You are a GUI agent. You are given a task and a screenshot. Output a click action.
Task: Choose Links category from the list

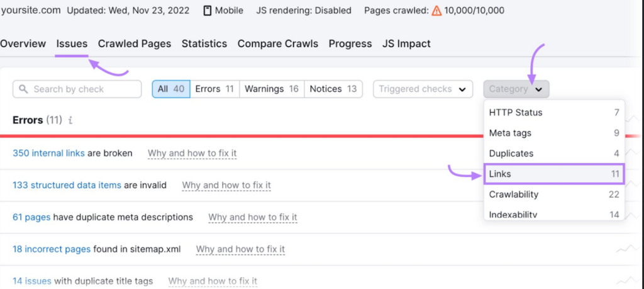point(553,174)
